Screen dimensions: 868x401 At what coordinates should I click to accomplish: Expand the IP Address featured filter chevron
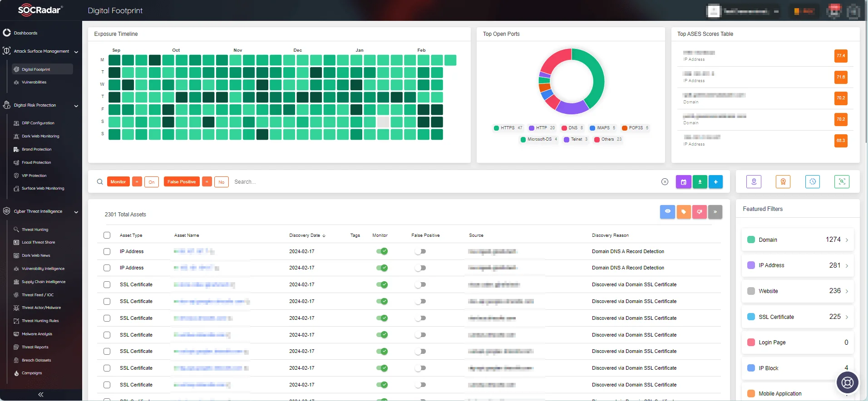(x=847, y=266)
